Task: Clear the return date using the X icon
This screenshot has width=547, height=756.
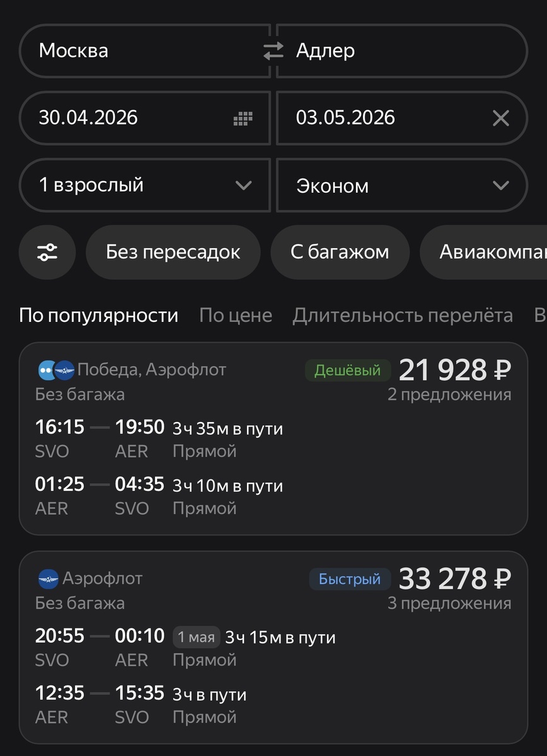Action: click(500, 118)
